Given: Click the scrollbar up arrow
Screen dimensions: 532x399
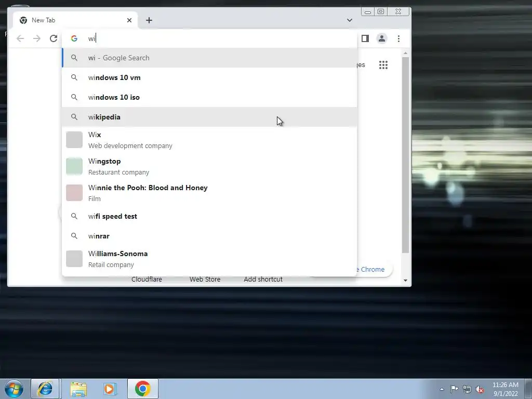Looking at the screenshot, I should [405, 54].
